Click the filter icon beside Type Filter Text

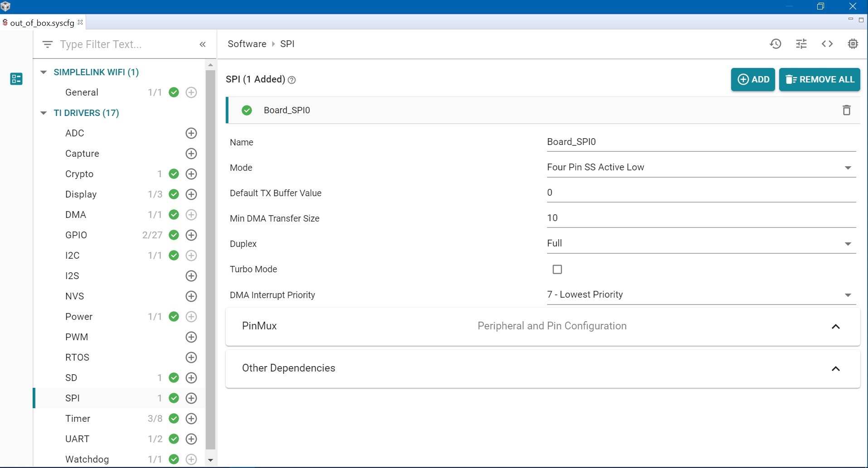[47, 44]
